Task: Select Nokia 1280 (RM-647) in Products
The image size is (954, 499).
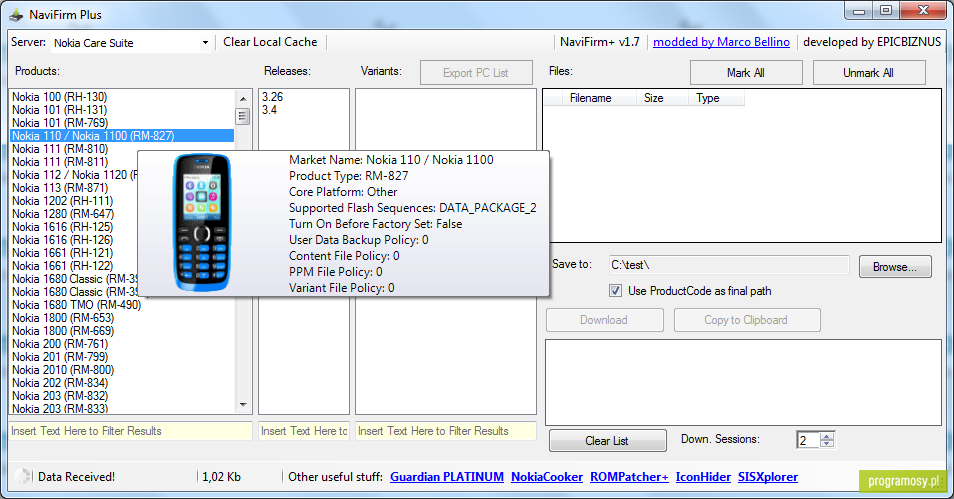Action: [x=63, y=214]
